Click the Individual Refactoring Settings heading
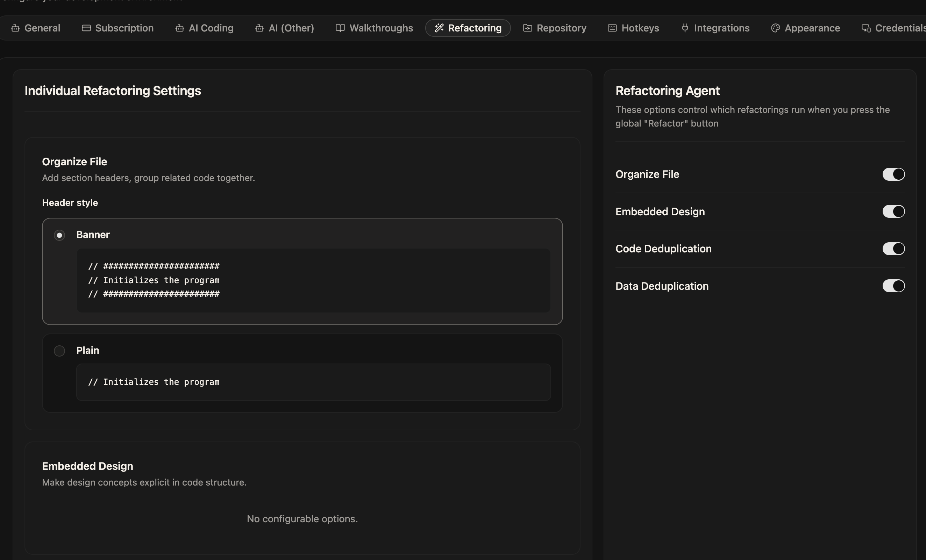The image size is (926, 560). coord(113,91)
